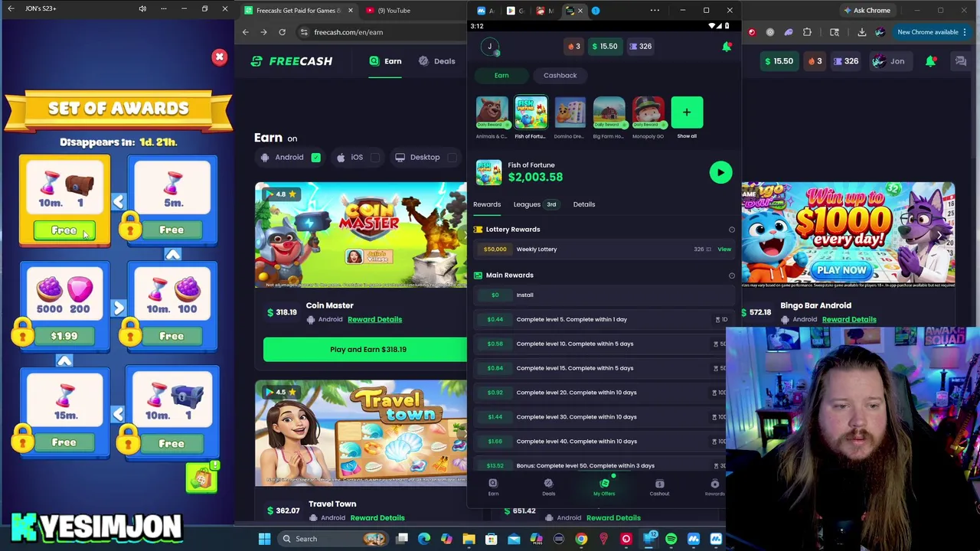Open the website chat bubble icon
The height and width of the screenshot is (551, 980).
pos(960,61)
